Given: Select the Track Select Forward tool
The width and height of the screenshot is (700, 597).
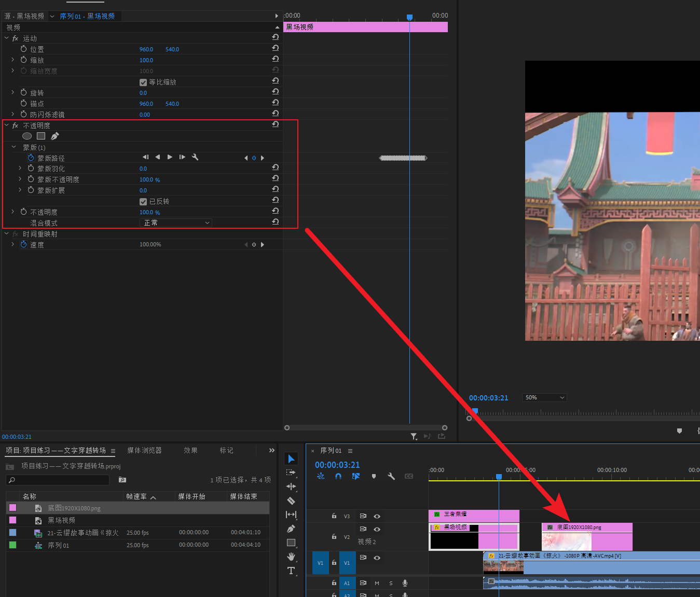Looking at the screenshot, I should coord(291,473).
